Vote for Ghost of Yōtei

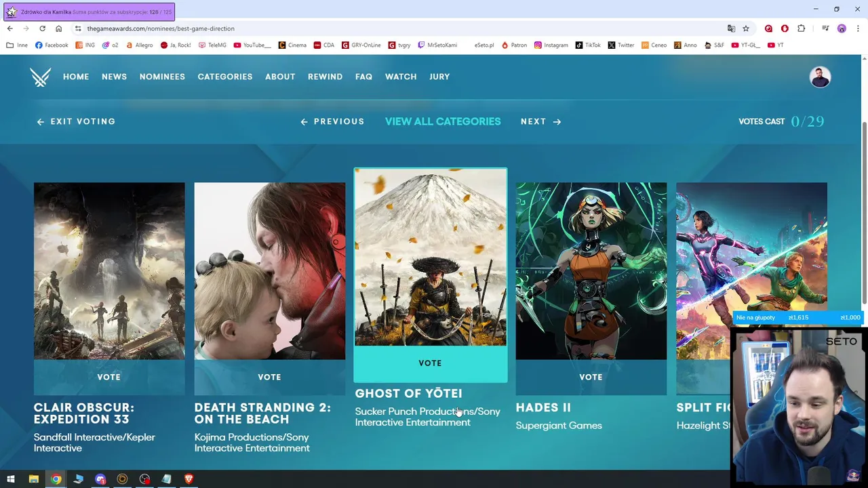pos(430,363)
